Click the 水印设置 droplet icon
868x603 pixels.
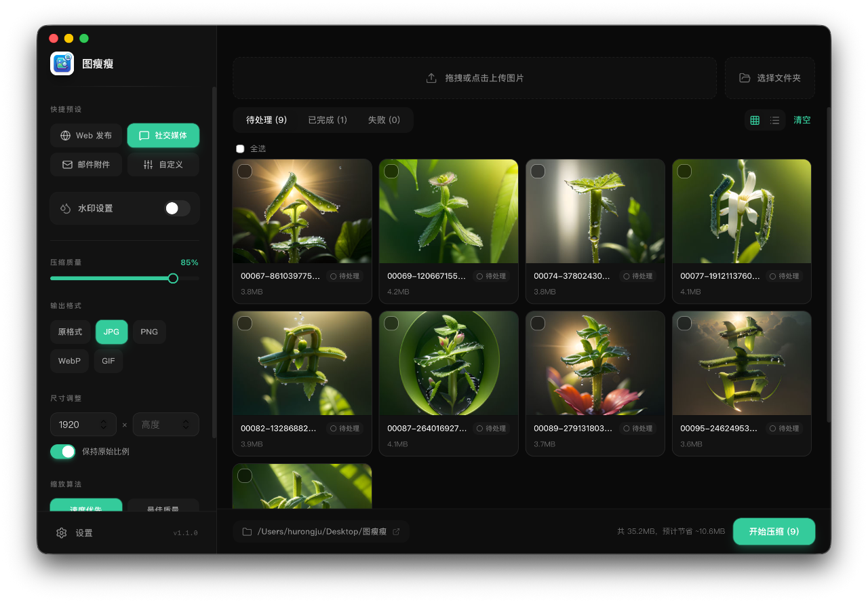tap(66, 208)
